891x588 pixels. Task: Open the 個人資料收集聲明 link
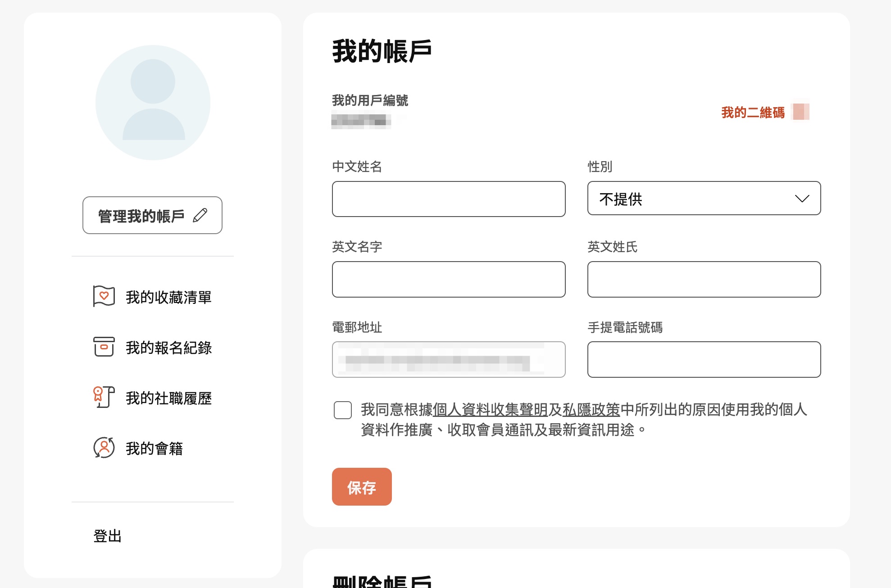click(x=490, y=410)
